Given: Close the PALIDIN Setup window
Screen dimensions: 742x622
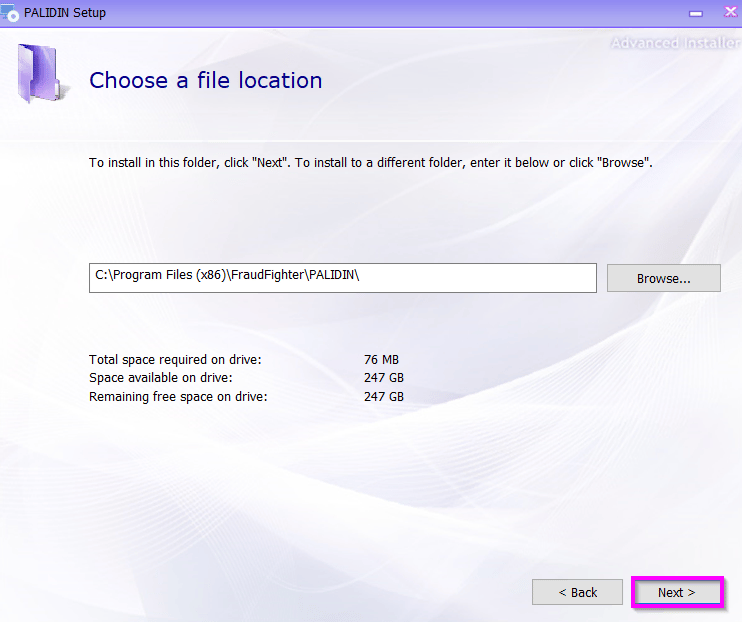Looking at the screenshot, I should 731,12.
